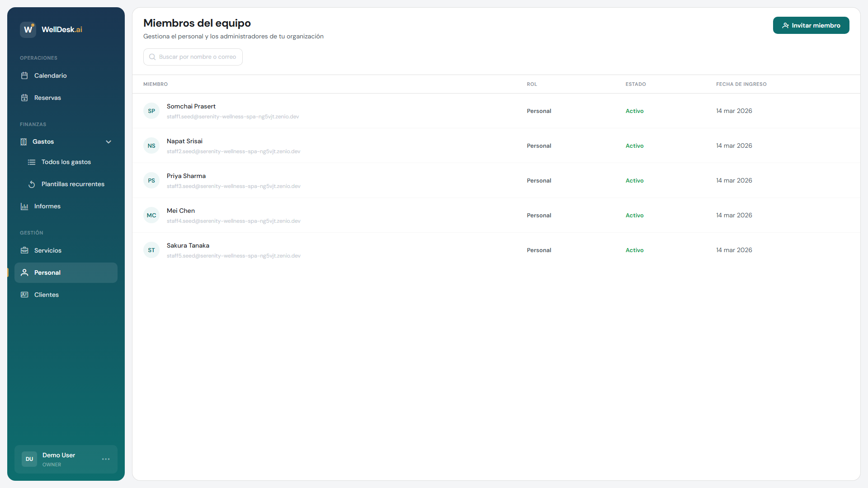868x488 pixels.
Task: Open the Demo User options menu
Action: 106,459
